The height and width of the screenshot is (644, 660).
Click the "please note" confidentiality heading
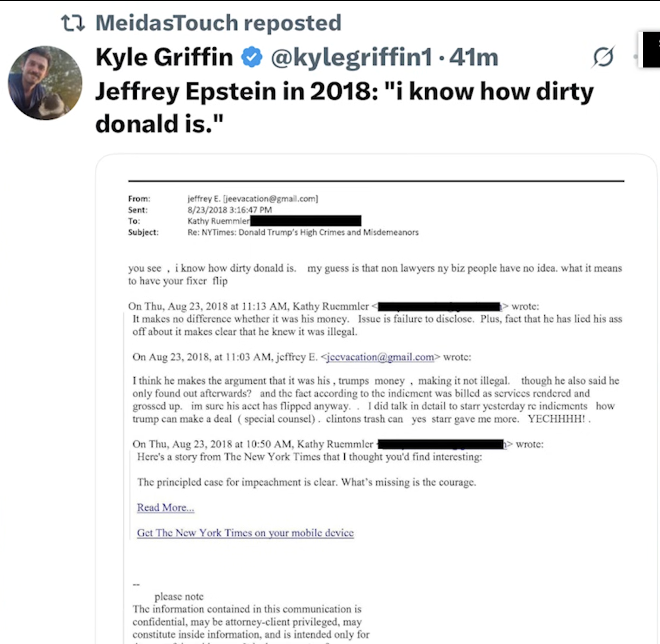click(179, 596)
